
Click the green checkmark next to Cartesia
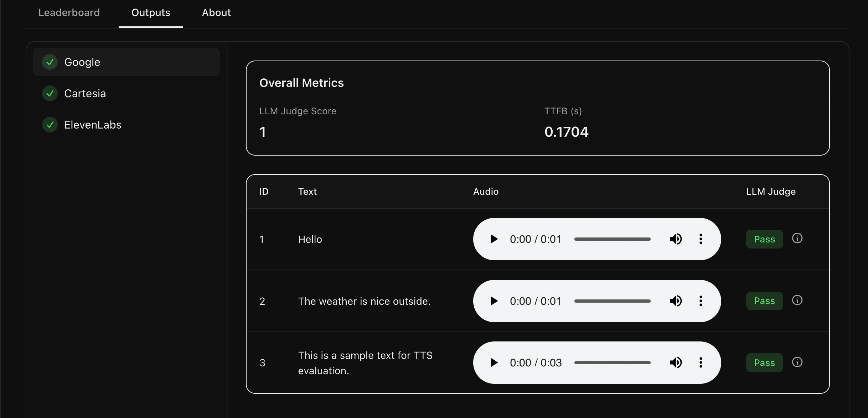[50, 93]
